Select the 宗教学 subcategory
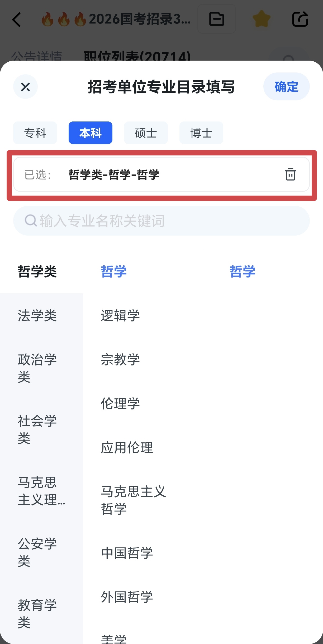Screen dimensions: 323x644 point(120,359)
